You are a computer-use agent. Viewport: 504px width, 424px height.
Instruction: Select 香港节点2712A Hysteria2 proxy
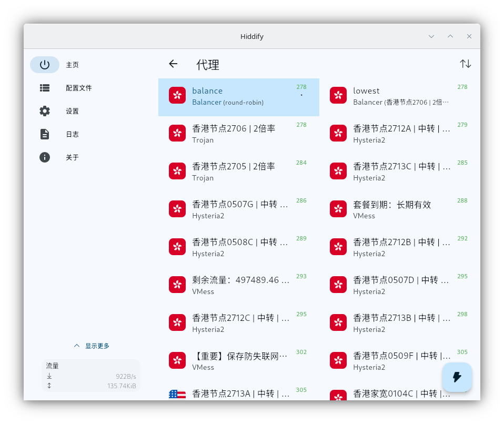[x=399, y=134]
